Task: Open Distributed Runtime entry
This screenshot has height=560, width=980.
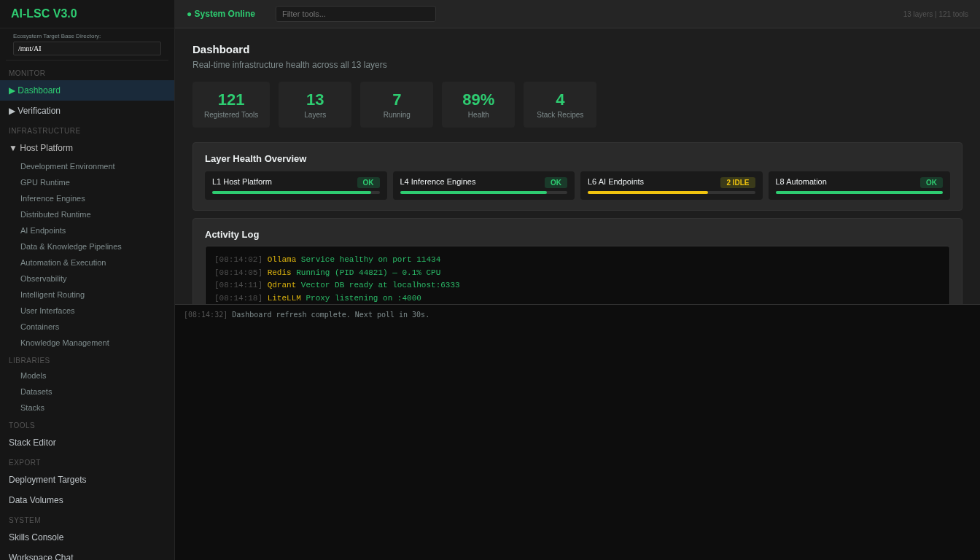Action: click(87, 214)
